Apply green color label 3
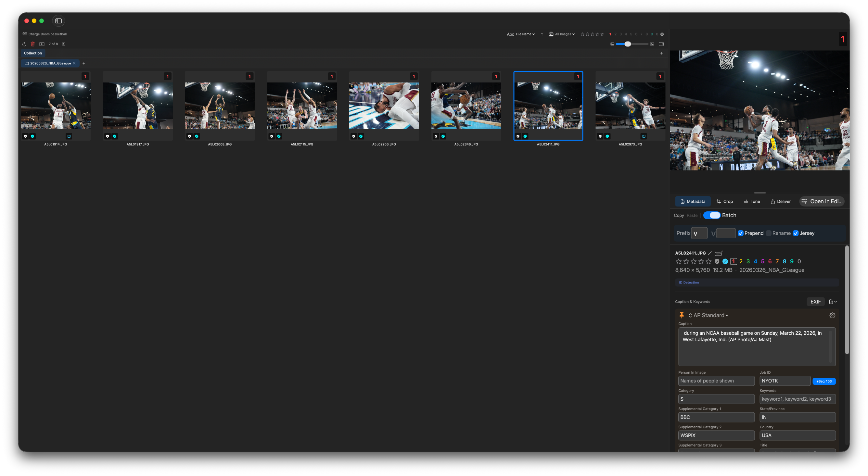Screen dimensions: 868x476 coord(748,261)
